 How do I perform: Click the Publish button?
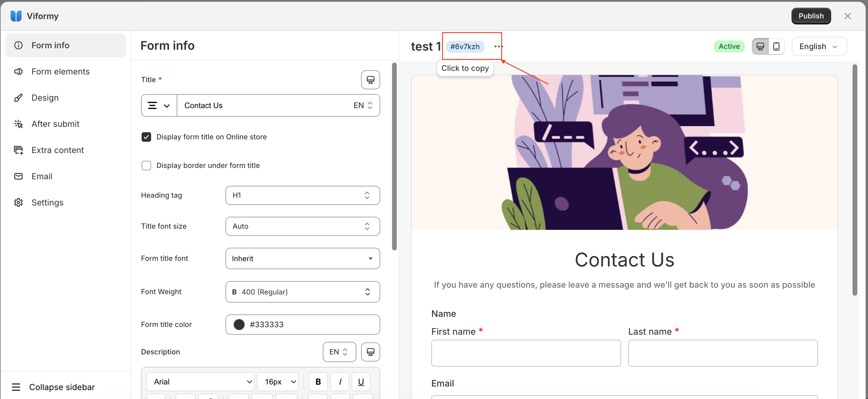[x=811, y=16]
